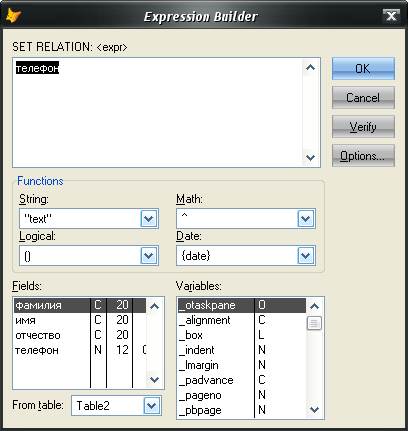This screenshot has height=431, width=408.
Task: Select the имя field row
Action: coord(80,320)
